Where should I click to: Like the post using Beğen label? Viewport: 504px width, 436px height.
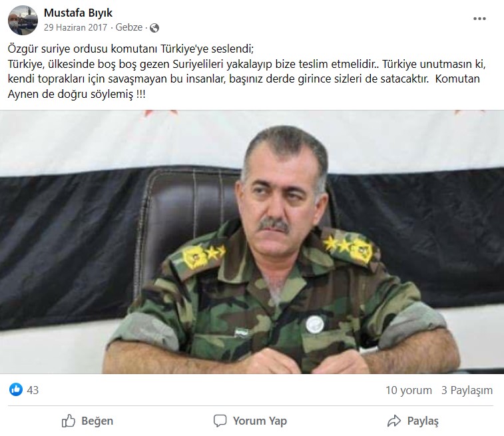coord(97,421)
